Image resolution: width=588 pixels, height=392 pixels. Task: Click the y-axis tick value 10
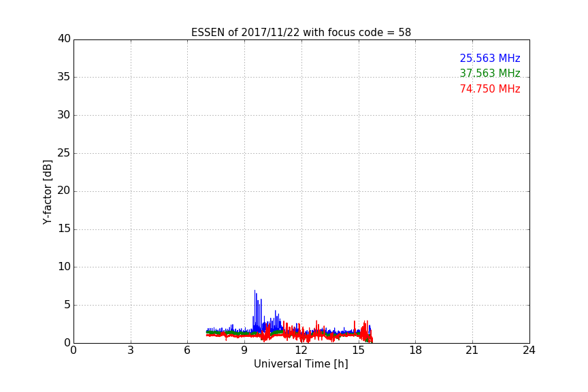[64, 267]
